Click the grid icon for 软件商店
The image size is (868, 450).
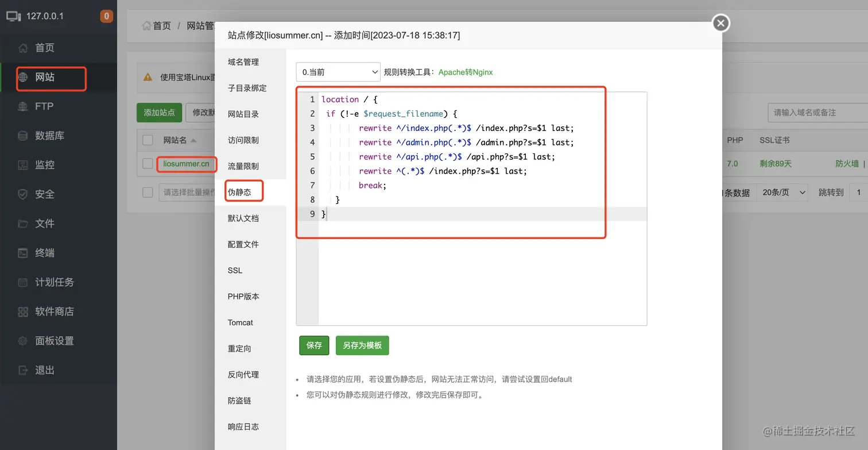[x=23, y=311]
